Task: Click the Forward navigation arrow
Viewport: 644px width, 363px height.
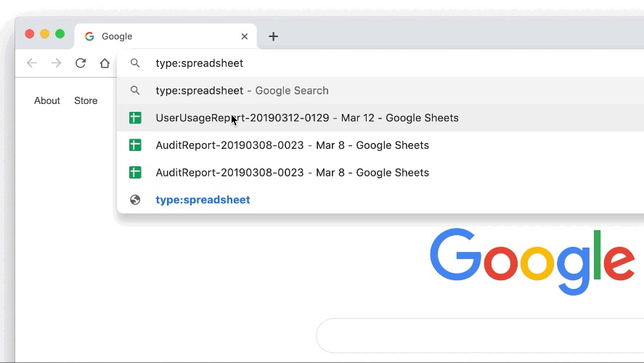Action: click(56, 63)
